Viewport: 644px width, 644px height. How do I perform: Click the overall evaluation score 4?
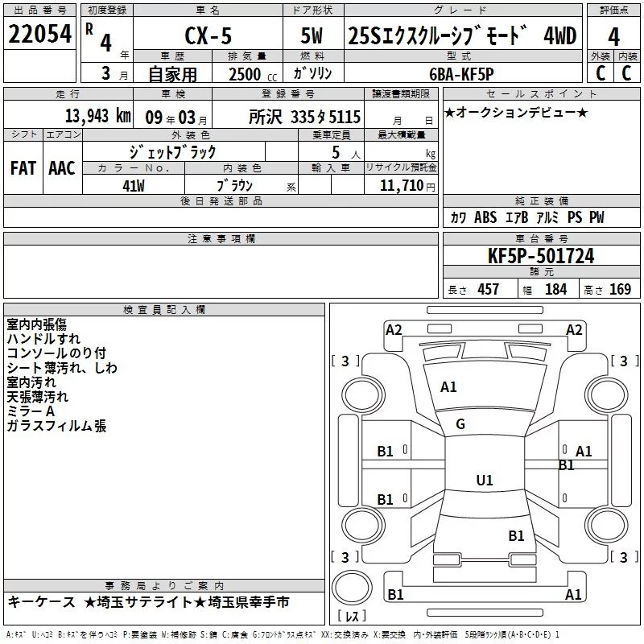coord(613,36)
